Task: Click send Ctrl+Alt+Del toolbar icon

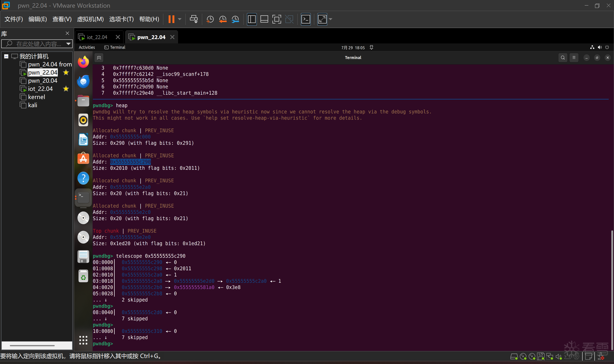Action: coord(194,19)
